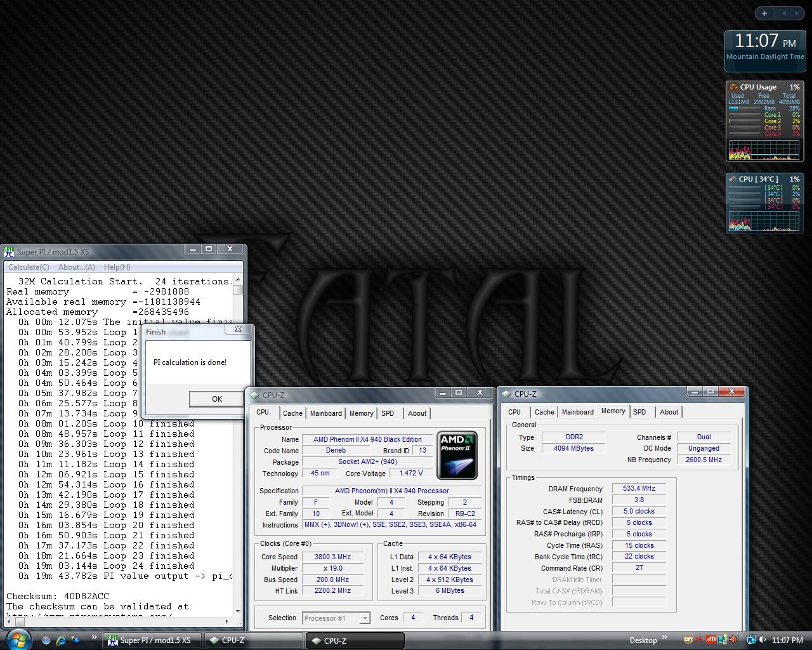Click the sidebar previous gadgets arrow
Viewport: 812px width, 650px height.
(783, 13)
